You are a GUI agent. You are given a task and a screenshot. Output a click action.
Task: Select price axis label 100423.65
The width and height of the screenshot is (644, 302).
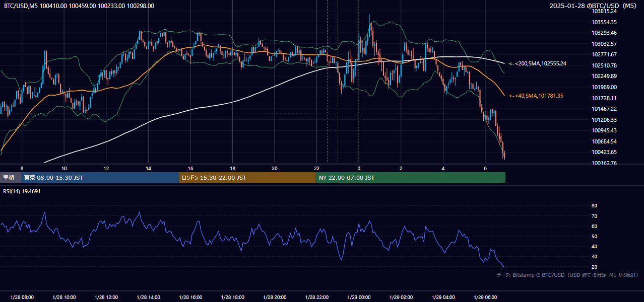tap(604, 152)
